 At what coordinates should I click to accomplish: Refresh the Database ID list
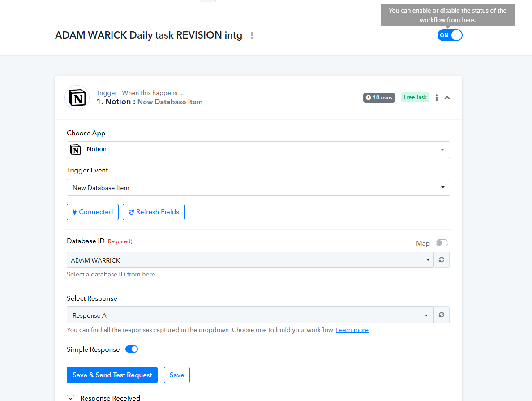[x=442, y=260]
